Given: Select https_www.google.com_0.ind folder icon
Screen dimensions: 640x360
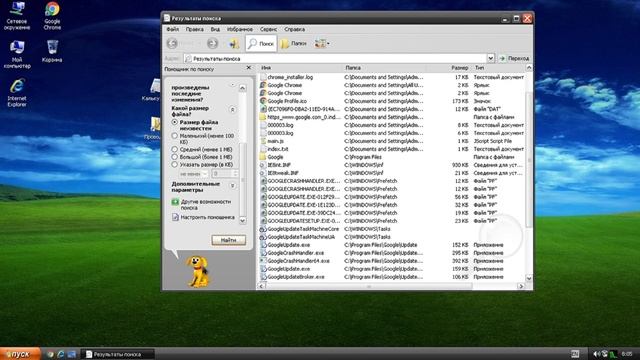Looking at the screenshot, I should point(263,117).
